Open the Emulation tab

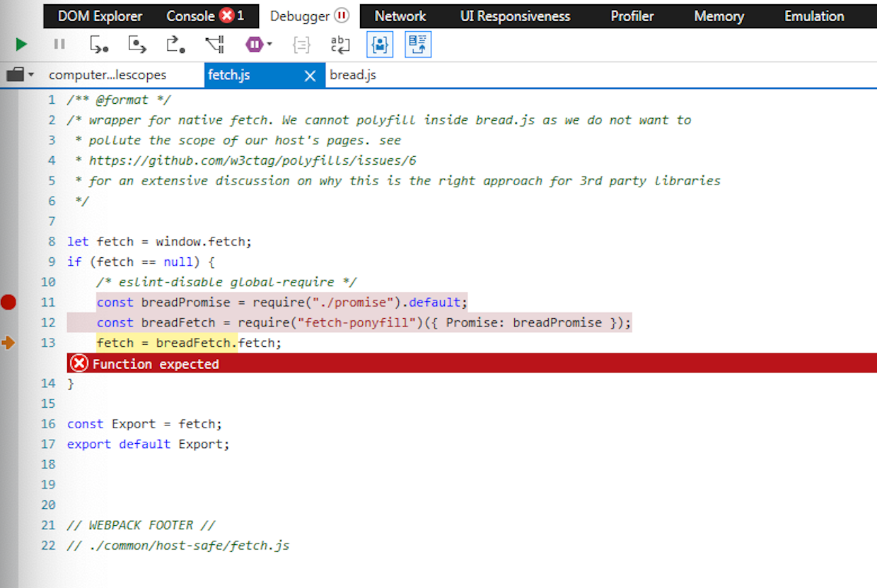pyautogui.click(x=814, y=16)
